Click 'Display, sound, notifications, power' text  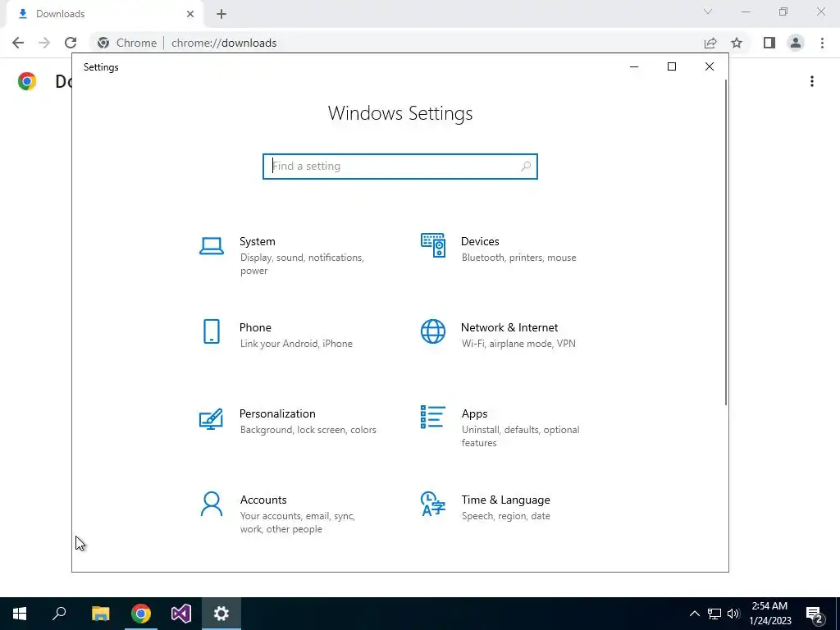302,264
